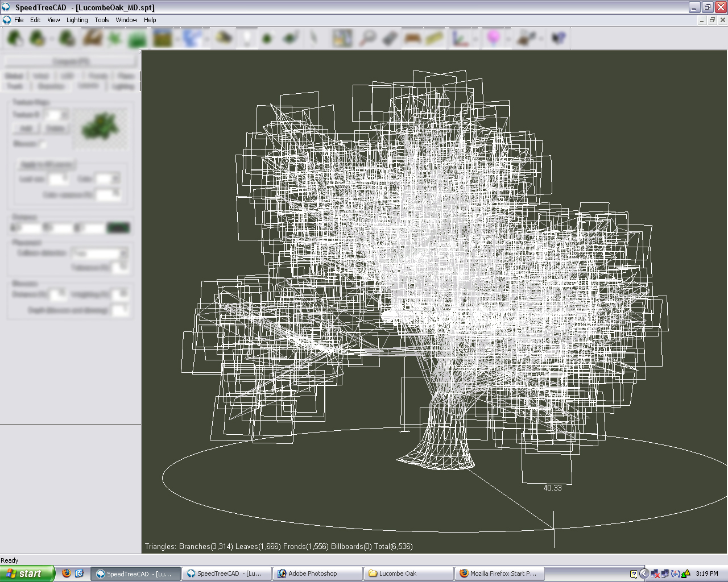Click the dark green color swatch
This screenshot has width=728, height=582.
(118, 228)
